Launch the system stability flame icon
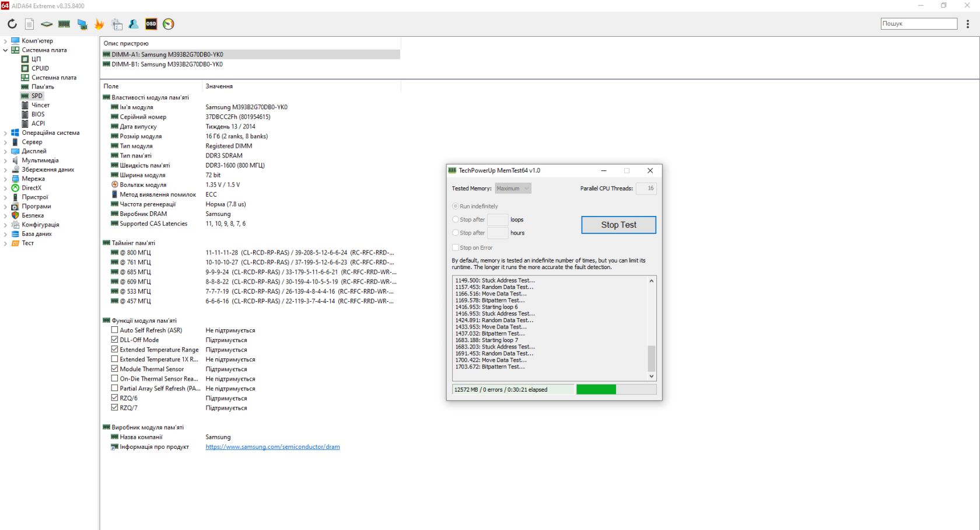The height and width of the screenshot is (530, 980). tap(99, 24)
